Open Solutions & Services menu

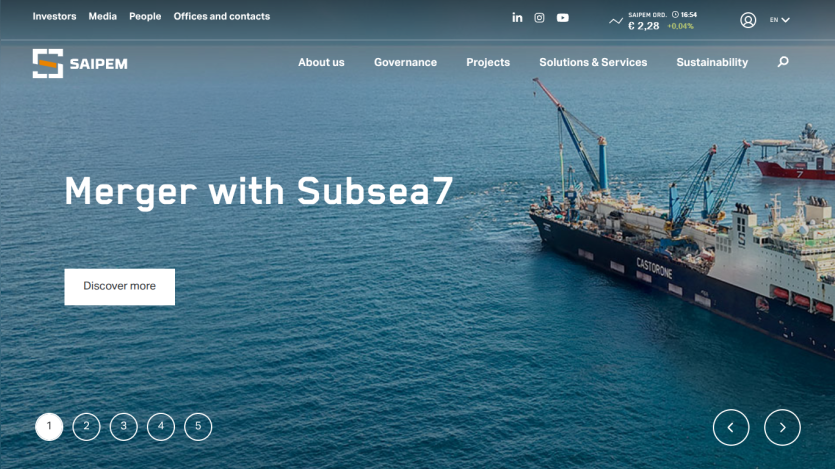click(593, 62)
